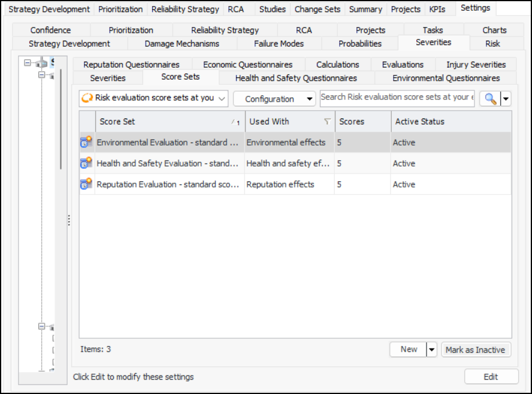Screen dimensions: 532x394
Task: Select the top tree node building icon
Action: (x=41, y=62)
